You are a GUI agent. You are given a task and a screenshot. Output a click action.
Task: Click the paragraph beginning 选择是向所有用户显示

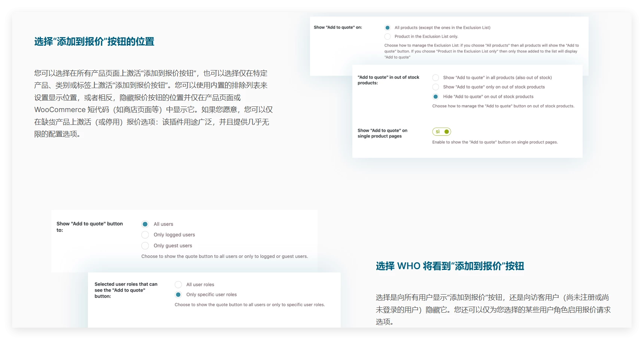coord(493,310)
